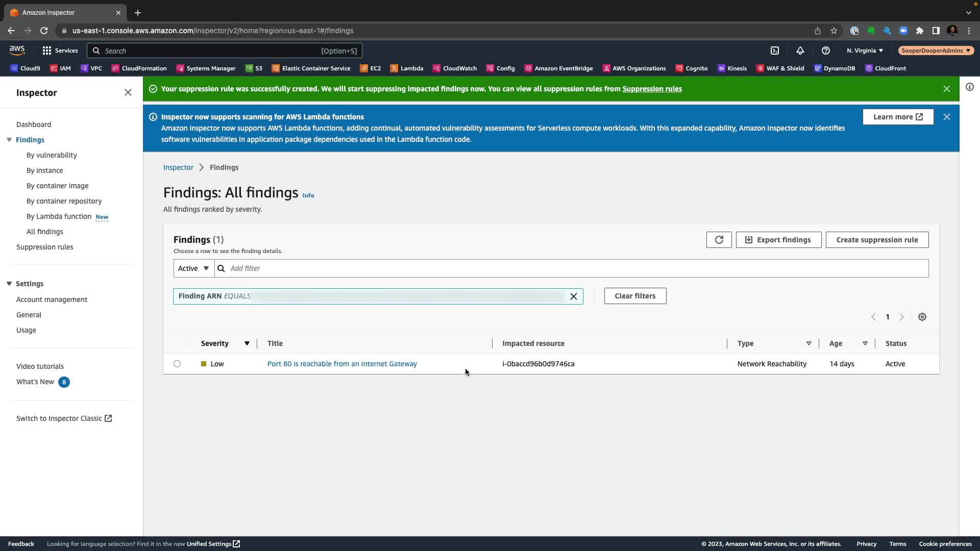Select the Low severity finding row radio
Image resolution: width=980 pixels, height=551 pixels.
(177, 364)
